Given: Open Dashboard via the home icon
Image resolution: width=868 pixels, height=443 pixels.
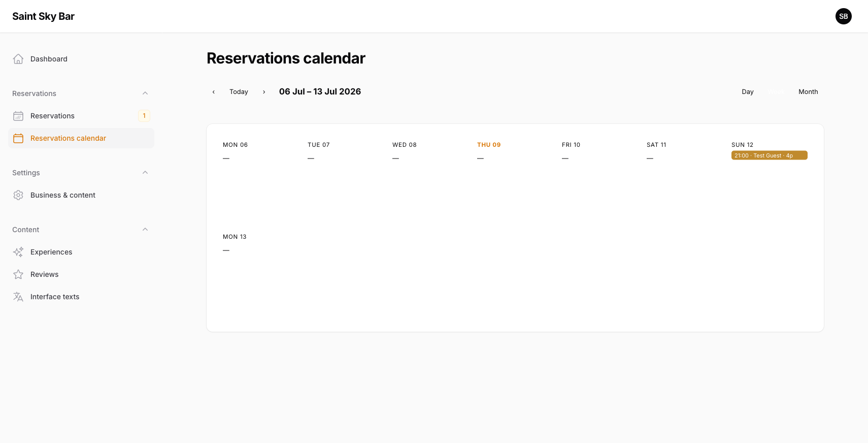Looking at the screenshot, I should pos(18,59).
